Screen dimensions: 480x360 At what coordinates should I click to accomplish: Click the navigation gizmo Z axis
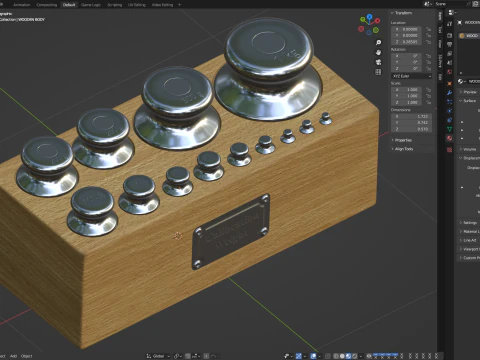[369, 16]
